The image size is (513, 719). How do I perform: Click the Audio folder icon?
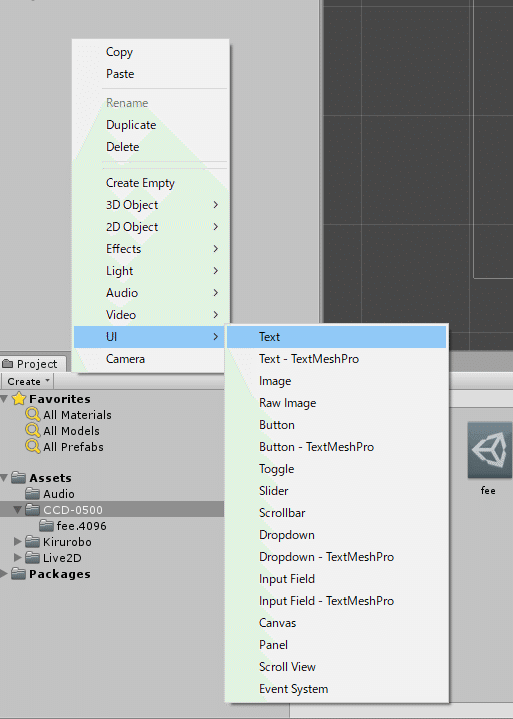click(x=32, y=493)
